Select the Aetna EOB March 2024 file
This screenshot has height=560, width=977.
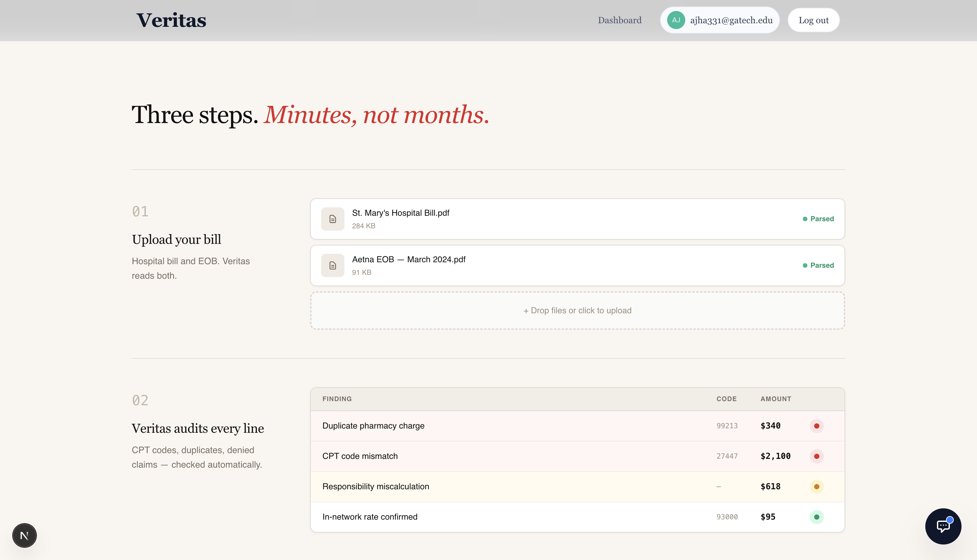coord(408,260)
